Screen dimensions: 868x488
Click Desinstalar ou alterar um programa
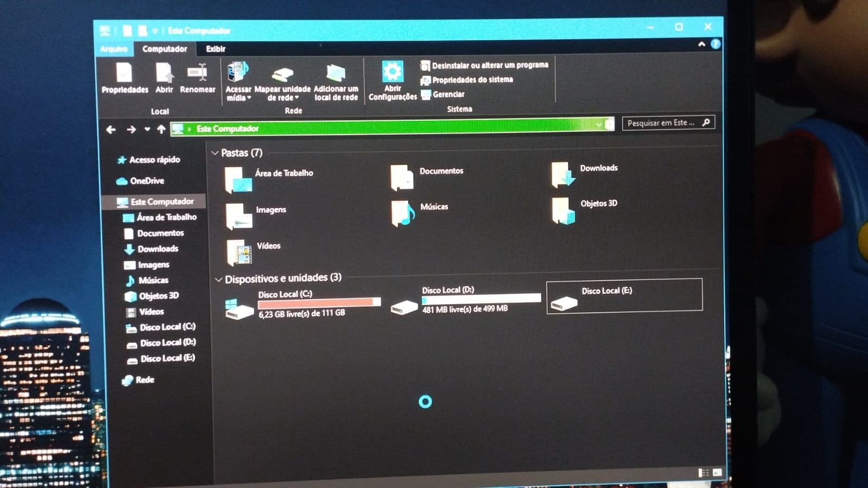[484, 65]
